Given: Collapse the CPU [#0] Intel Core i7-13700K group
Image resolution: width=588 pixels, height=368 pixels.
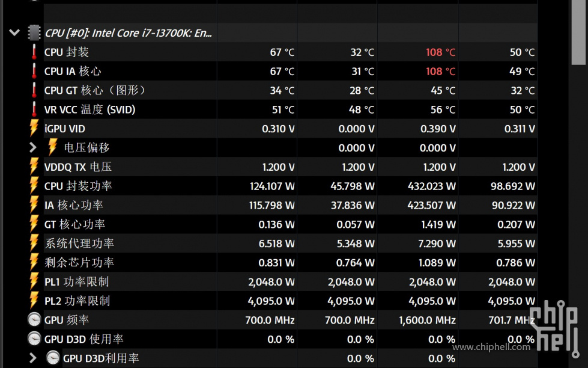Looking at the screenshot, I should pyautogui.click(x=14, y=32).
